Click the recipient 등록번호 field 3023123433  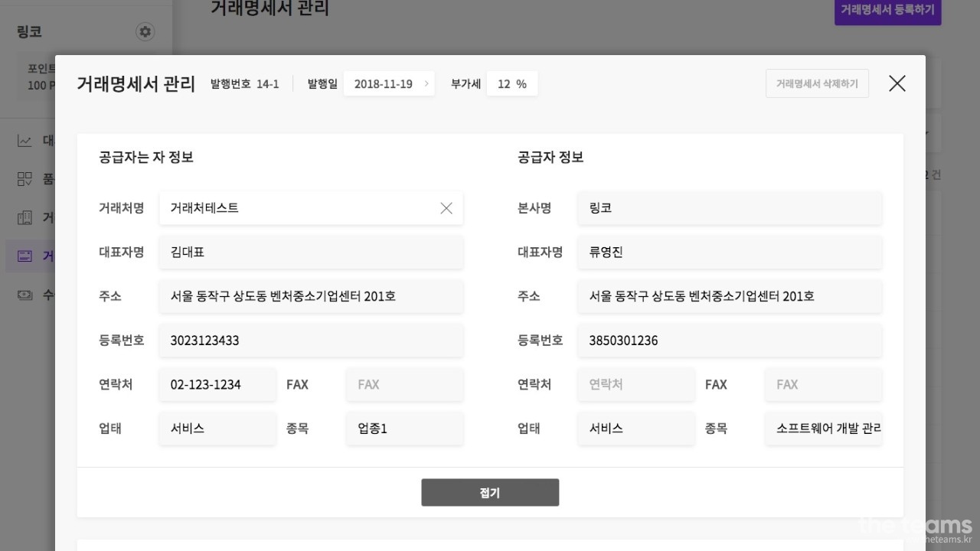click(x=311, y=341)
